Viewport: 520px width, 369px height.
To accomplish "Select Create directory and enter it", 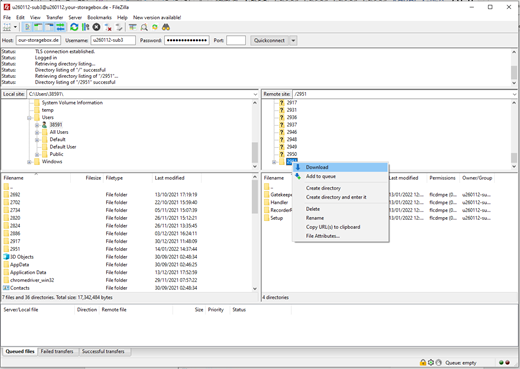I will 340,197.
